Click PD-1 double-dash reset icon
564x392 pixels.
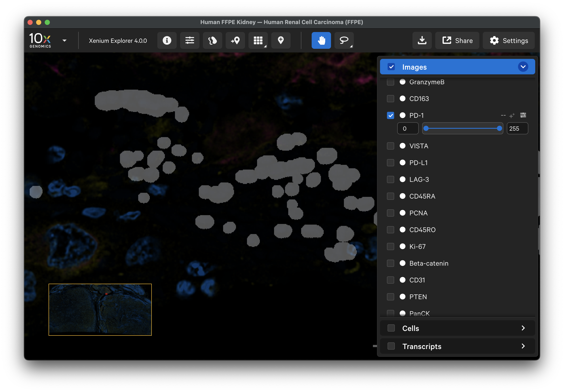click(x=503, y=115)
